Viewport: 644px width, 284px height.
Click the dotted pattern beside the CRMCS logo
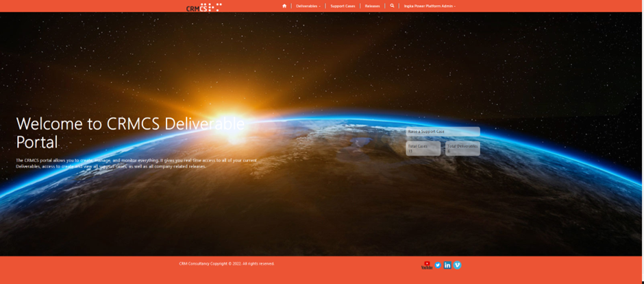click(213, 7)
